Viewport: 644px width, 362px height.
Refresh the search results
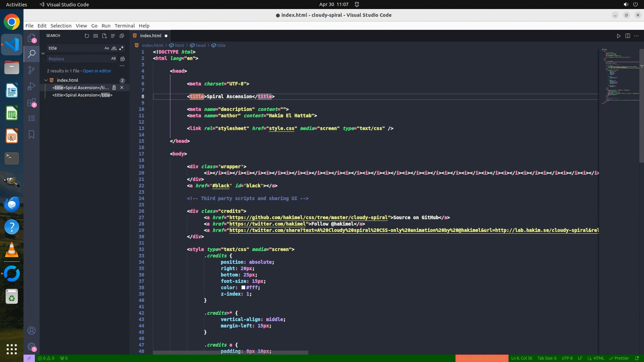pyautogui.click(x=87, y=36)
